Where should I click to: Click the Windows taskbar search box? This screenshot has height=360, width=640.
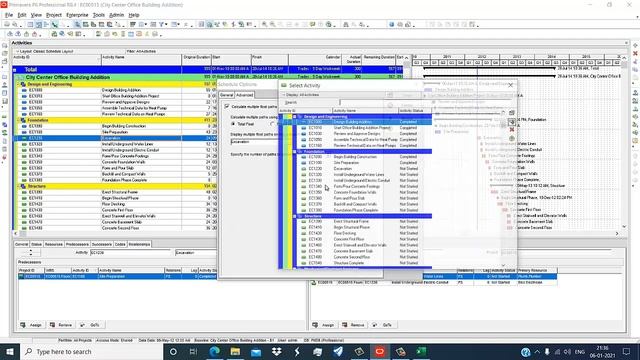click(91, 351)
